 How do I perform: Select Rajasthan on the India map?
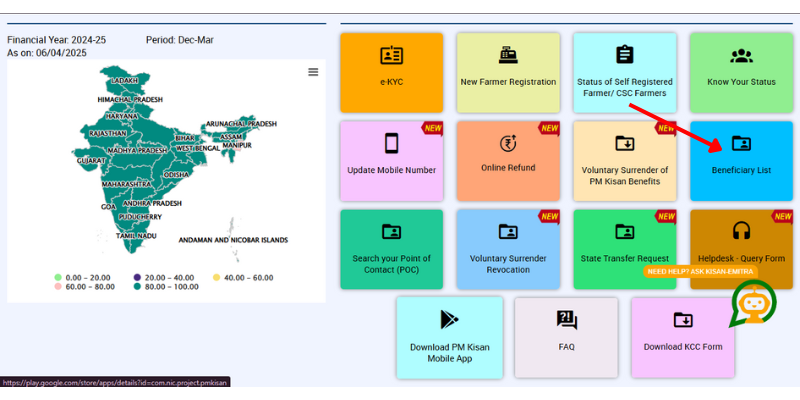tap(108, 133)
